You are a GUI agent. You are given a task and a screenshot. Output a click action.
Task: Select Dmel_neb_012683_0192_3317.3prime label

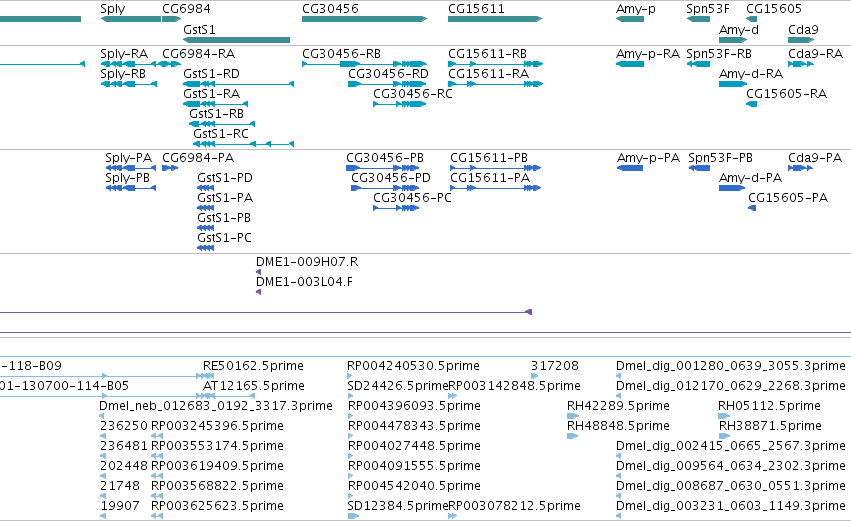(x=215, y=406)
